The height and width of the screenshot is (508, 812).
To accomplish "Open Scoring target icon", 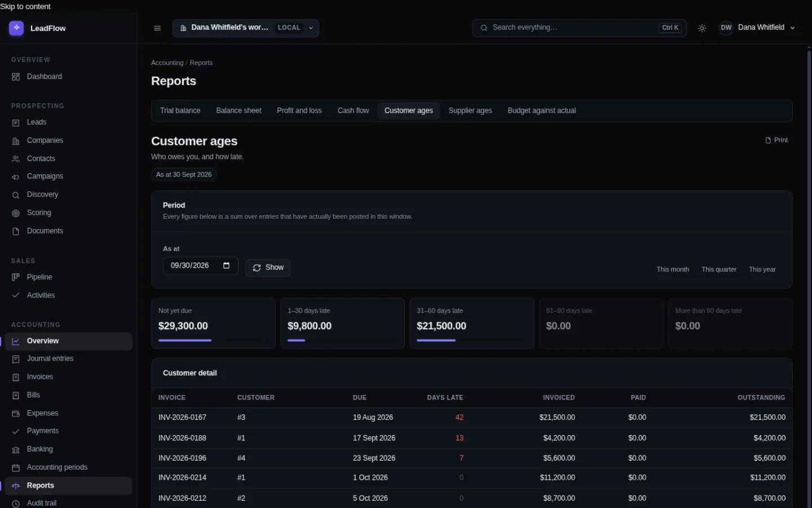I will pos(16,213).
